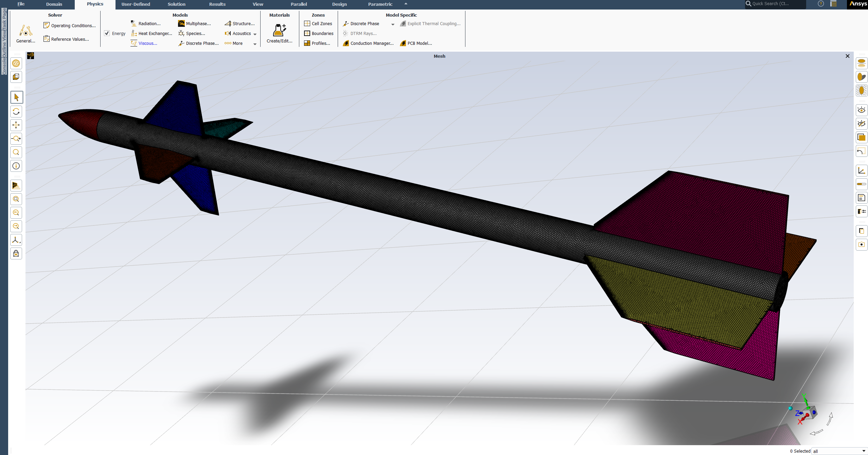Expand the More models dropdown arrow

[255, 44]
